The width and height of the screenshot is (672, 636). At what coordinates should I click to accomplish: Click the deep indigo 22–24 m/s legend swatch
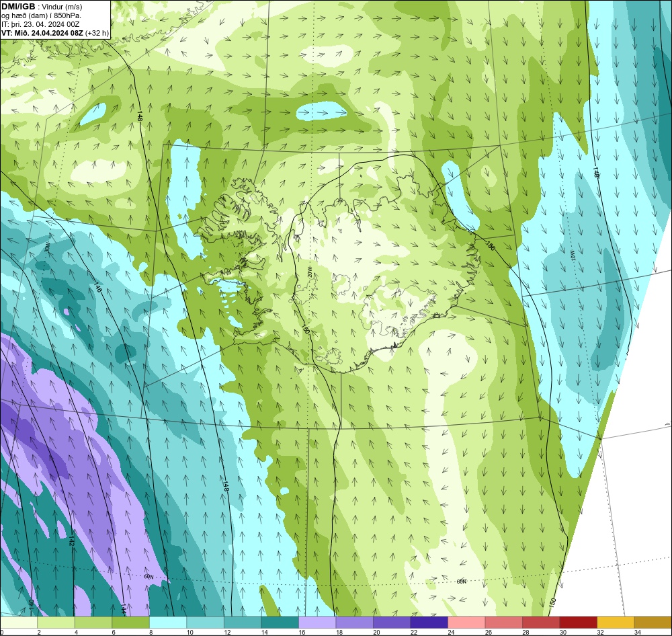(x=429, y=623)
